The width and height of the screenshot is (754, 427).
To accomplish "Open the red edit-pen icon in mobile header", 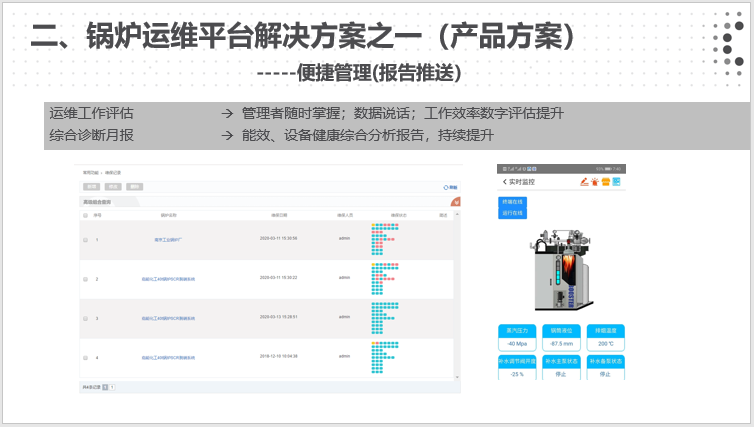I will [583, 182].
